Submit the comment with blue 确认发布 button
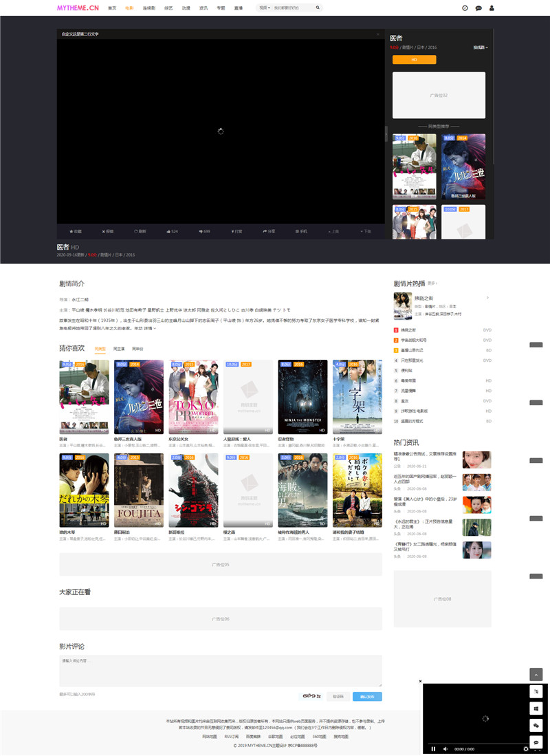Screen dimensions: 550x756 point(367,696)
